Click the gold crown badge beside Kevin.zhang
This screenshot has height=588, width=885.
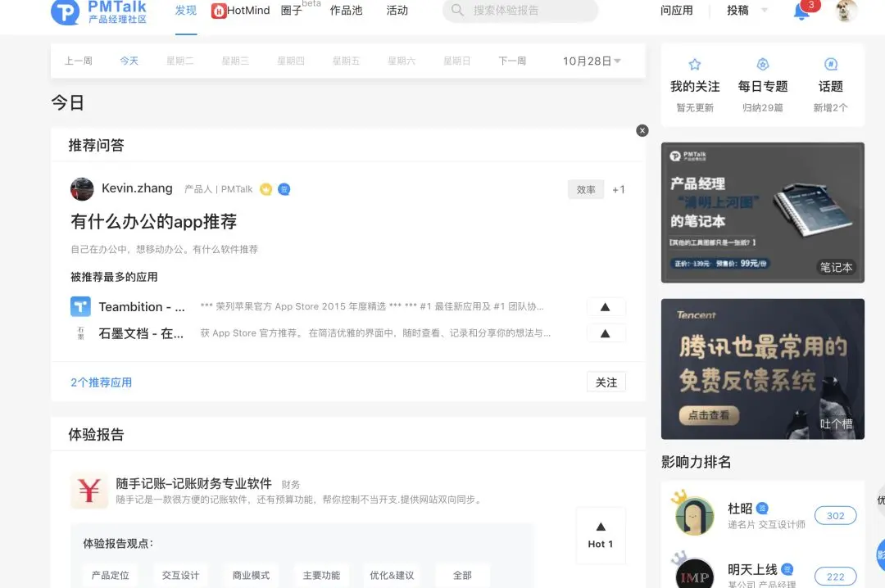265,189
